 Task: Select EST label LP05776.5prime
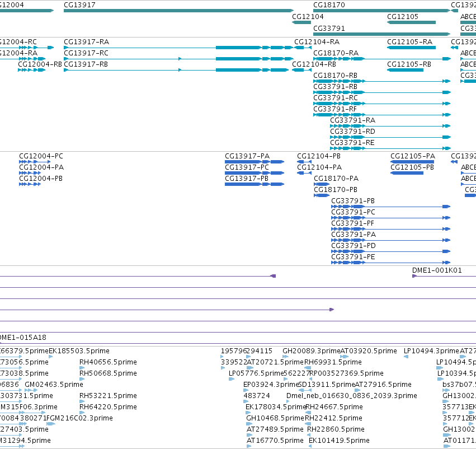click(x=256, y=373)
